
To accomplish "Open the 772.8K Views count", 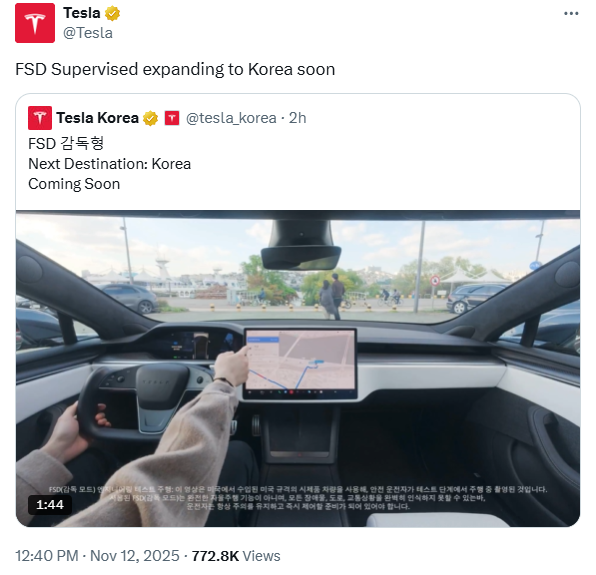I will [236, 556].
